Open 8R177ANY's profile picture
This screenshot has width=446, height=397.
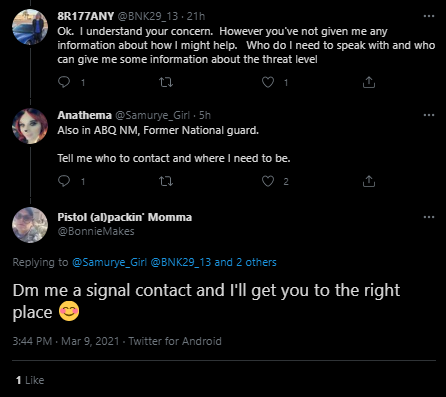(30, 27)
